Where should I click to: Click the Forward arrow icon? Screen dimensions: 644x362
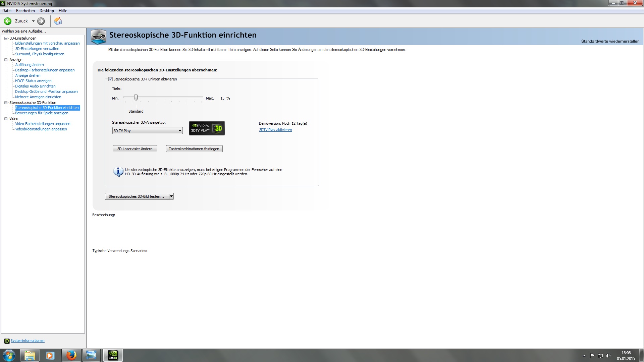click(41, 21)
